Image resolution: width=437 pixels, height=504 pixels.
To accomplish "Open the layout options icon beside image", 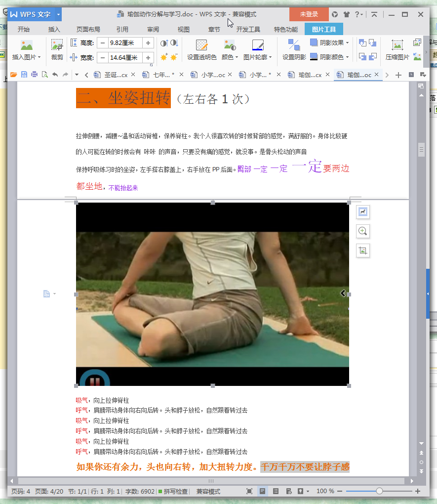I will point(363,212).
